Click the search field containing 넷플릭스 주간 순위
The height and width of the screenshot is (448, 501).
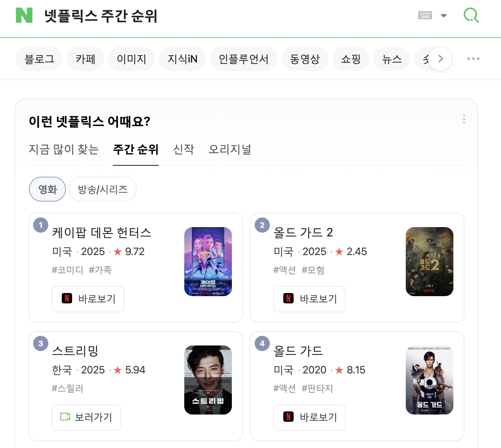[x=207, y=16]
